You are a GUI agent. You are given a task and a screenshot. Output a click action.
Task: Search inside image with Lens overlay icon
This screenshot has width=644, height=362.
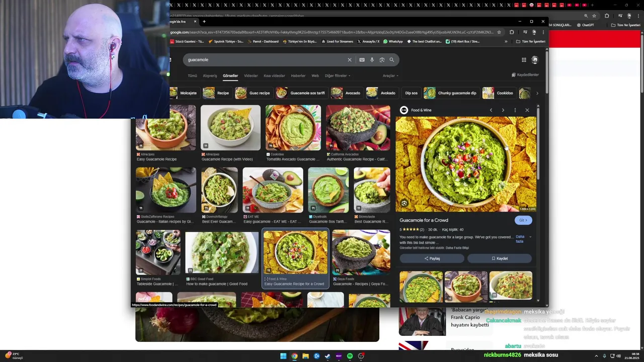[x=404, y=204]
